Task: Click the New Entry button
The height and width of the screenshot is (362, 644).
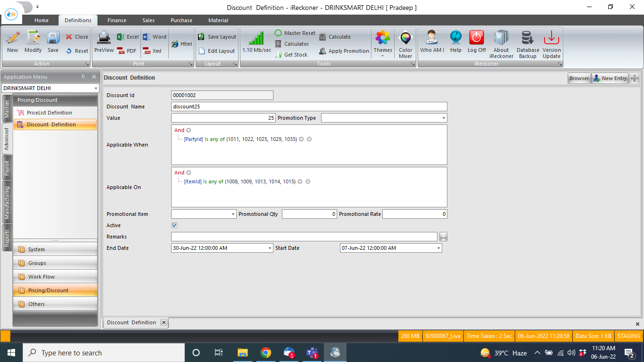Action: click(610, 78)
